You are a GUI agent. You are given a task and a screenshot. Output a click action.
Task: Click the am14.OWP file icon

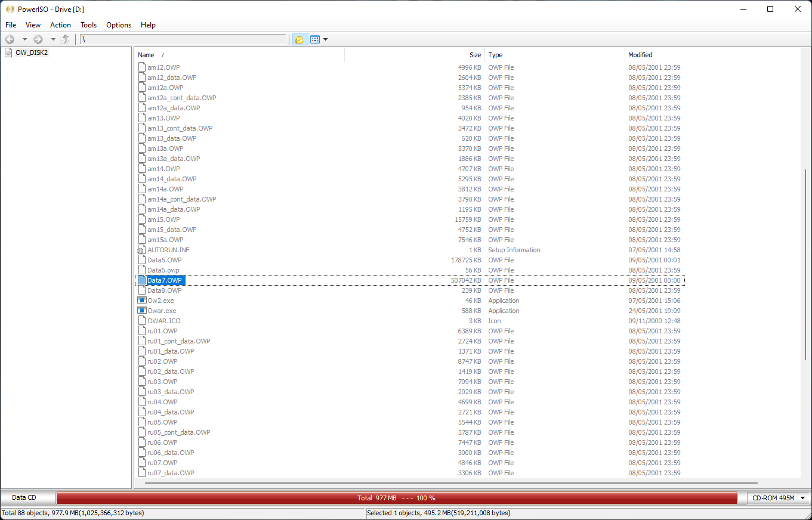141,169
